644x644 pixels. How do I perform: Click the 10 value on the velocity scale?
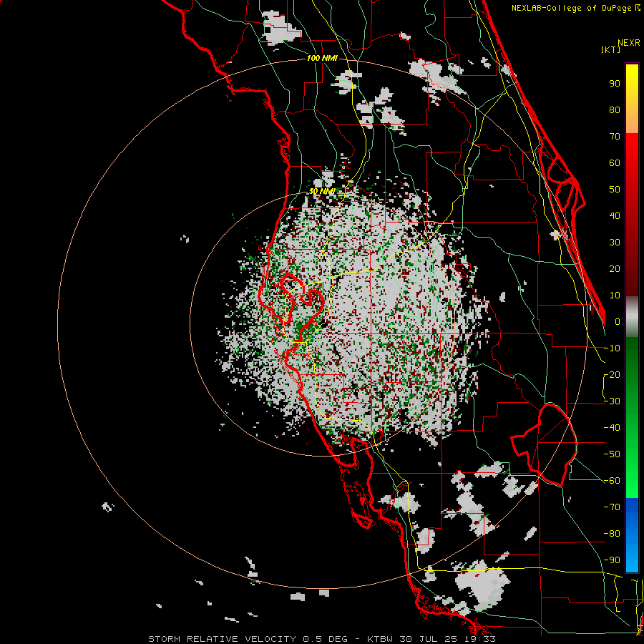[615, 296]
